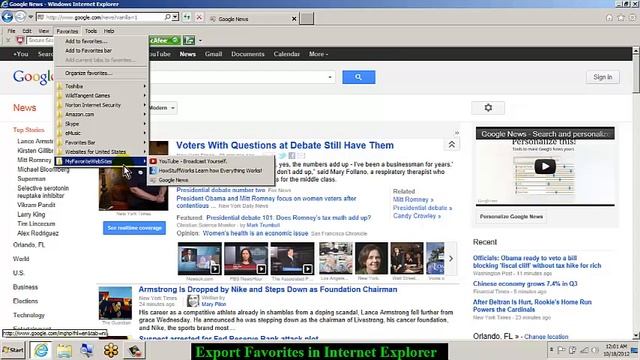
Task: Select Documents in the Google top bar
Action: click(x=248, y=54)
